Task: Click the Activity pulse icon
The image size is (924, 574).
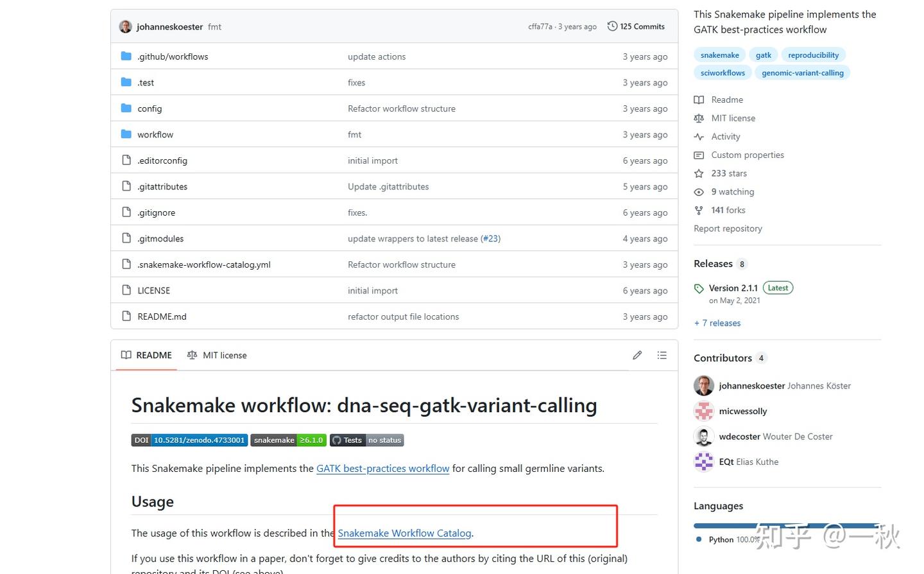Action: pyautogui.click(x=699, y=137)
